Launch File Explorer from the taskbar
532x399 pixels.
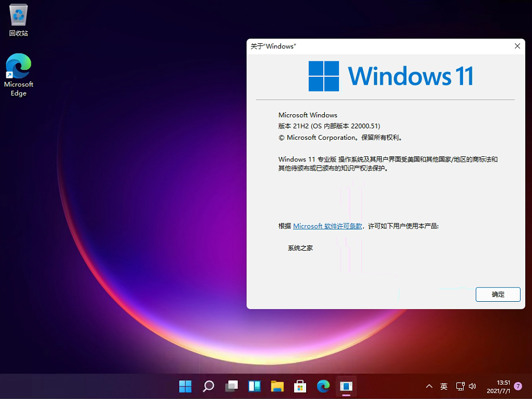277,386
